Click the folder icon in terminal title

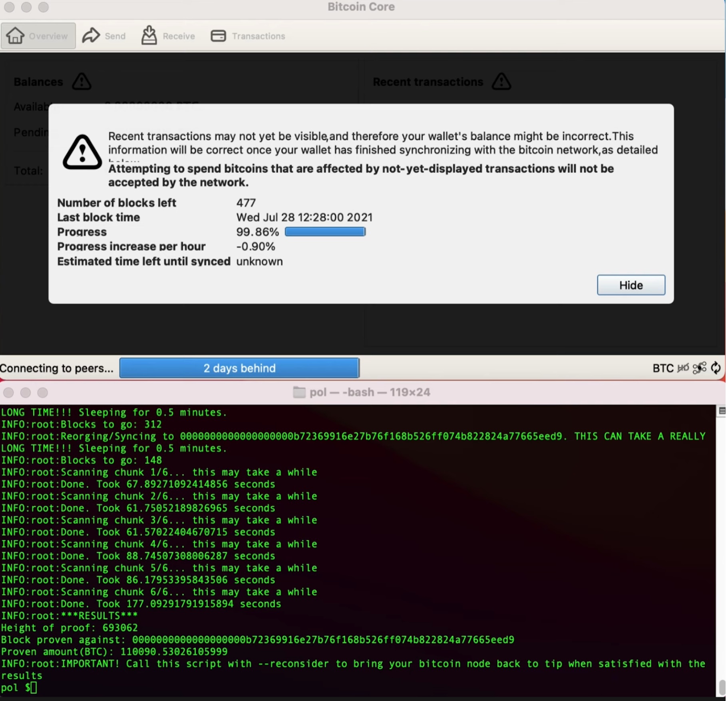click(299, 392)
